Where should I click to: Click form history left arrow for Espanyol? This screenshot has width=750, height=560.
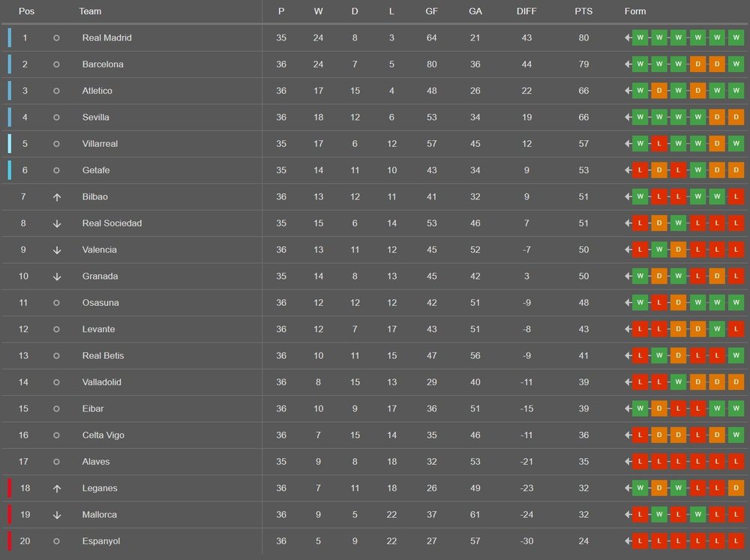(628, 541)
